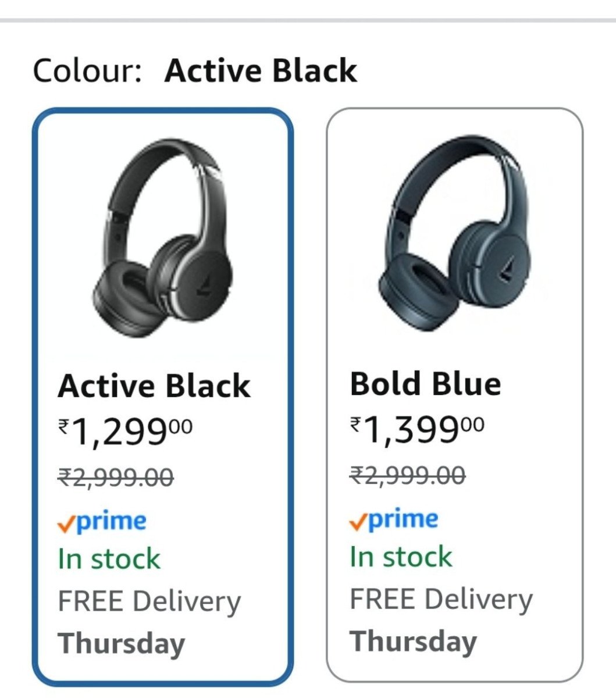Image resolution: width=616 pixels, height=698 pixels.
Task: Click the Prime badge under Active Black
Action: pos(102,522)
